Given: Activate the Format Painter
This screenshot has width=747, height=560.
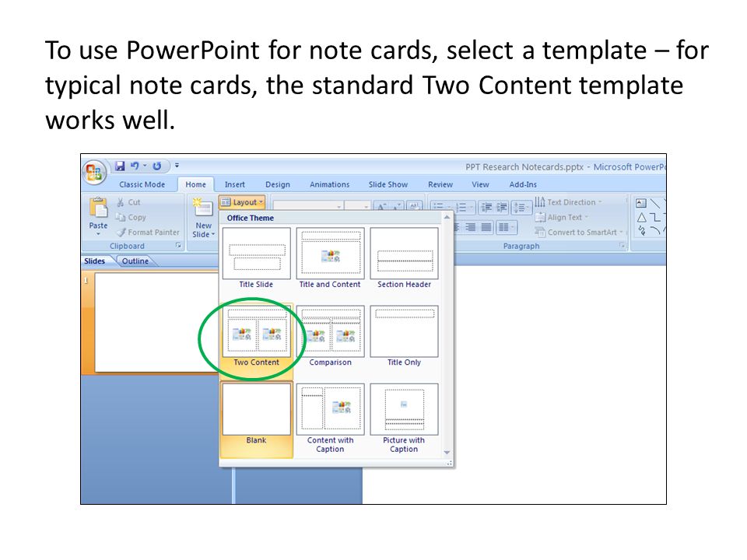Looking at the screenshot, I should (148, 233).
